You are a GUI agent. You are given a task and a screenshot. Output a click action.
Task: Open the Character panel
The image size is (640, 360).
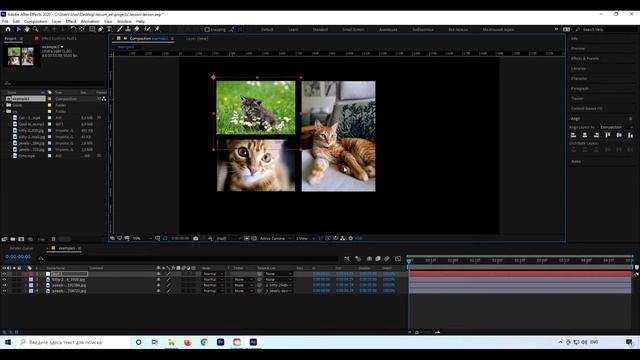point(579,78)
